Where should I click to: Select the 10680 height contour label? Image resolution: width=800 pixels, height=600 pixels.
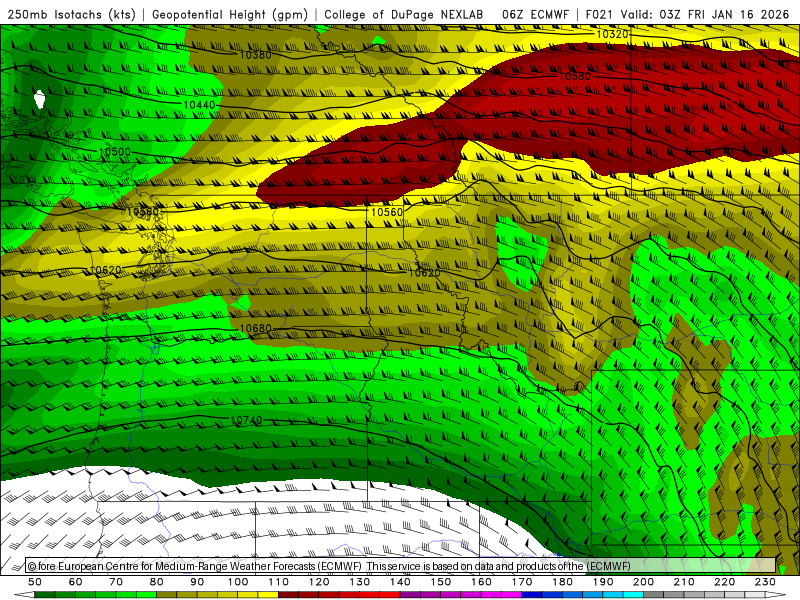point(255,329)
